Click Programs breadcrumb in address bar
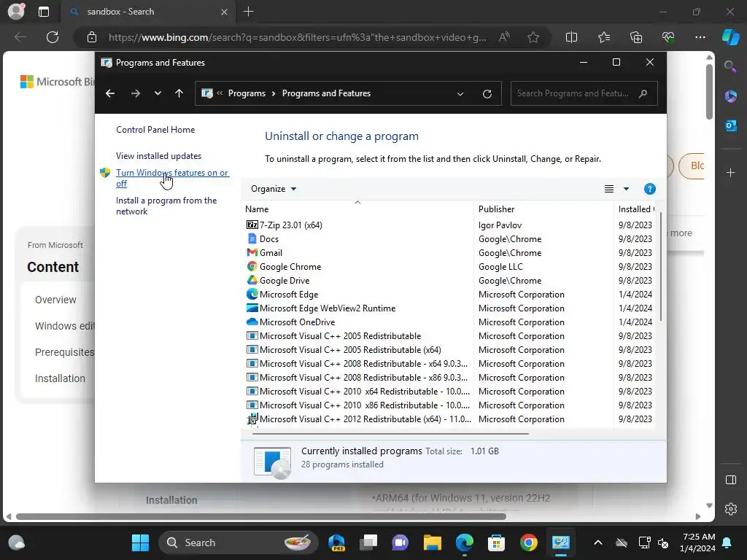 pyautogui.click(x=247, y=93)
